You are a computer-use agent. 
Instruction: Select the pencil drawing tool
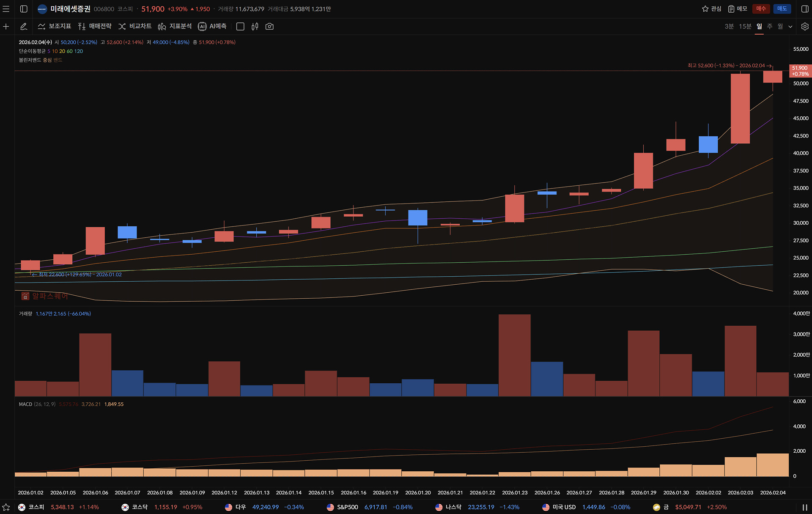coord(24,26)
